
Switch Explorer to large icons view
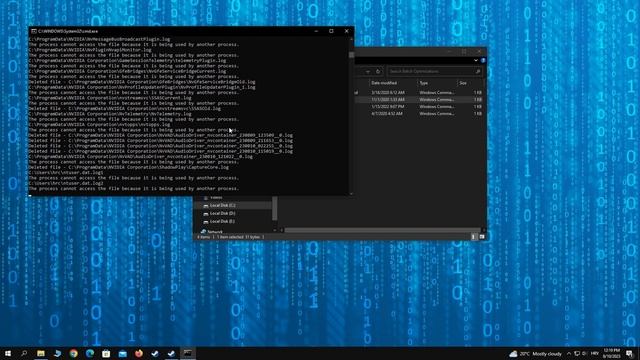tap(482, 237)
